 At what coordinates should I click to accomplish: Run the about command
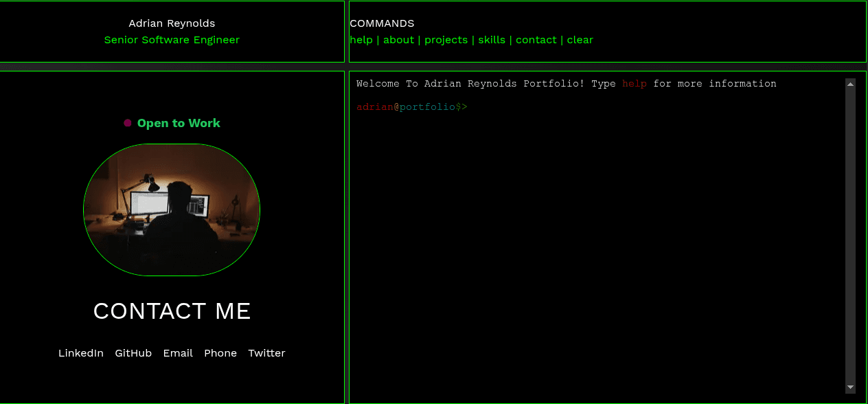tap(398, 40)
